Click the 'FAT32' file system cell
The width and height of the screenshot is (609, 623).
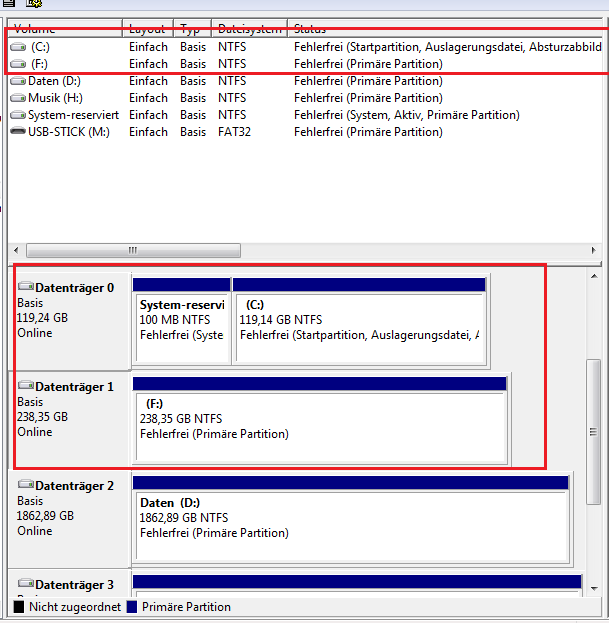pyautogui.click(x=234, y=132)
